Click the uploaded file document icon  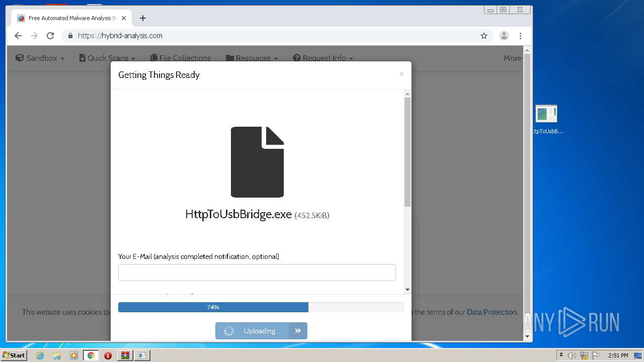coord(257,162)
